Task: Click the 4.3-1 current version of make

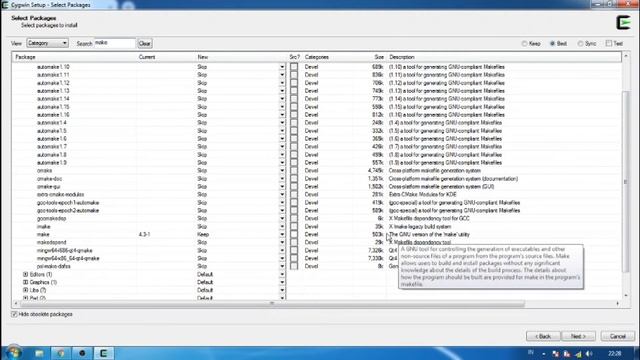Action: coord(144,235)
